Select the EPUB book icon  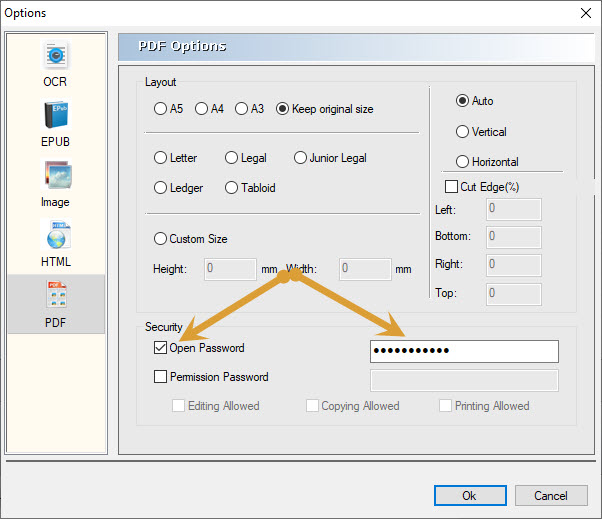[x=56, y=114]
